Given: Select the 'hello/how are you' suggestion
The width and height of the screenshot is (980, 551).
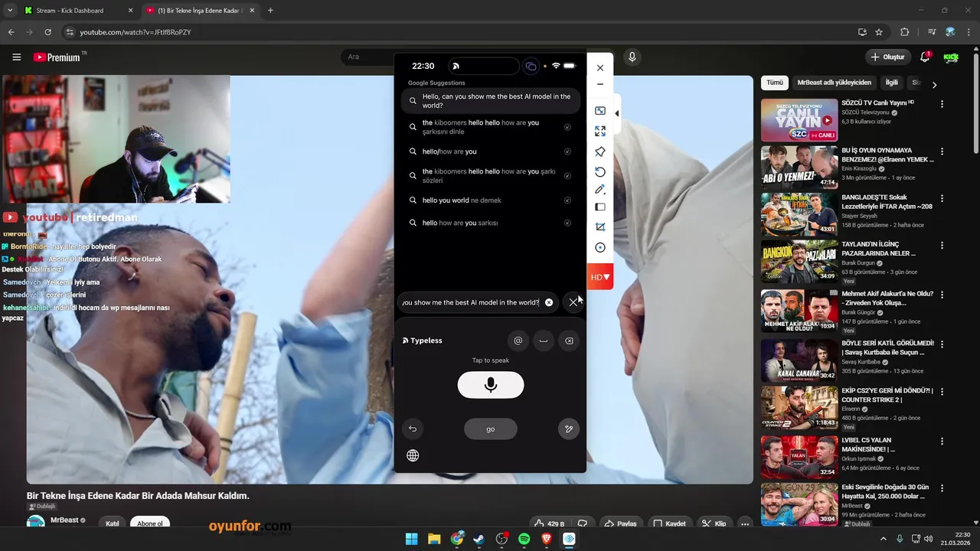Looking at the screenshot, I should coord(491,152).
